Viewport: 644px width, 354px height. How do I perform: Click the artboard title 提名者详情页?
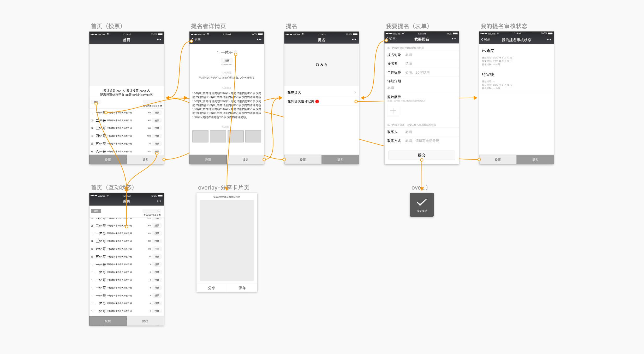(208, 26)
